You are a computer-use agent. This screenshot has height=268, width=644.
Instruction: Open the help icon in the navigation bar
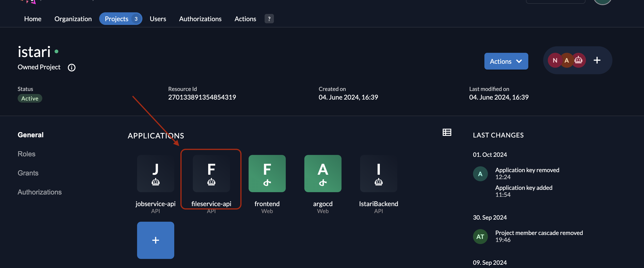coord(269,19)
